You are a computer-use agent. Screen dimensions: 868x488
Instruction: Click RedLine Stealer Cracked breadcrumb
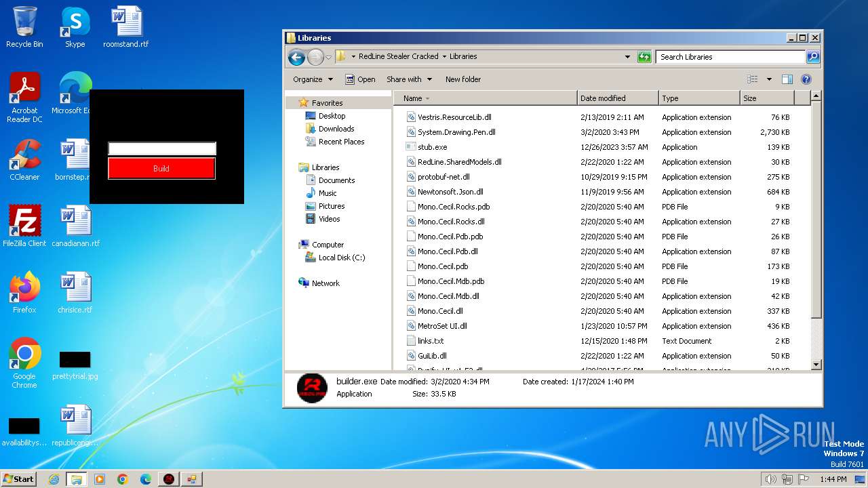(x=398, y=57)
